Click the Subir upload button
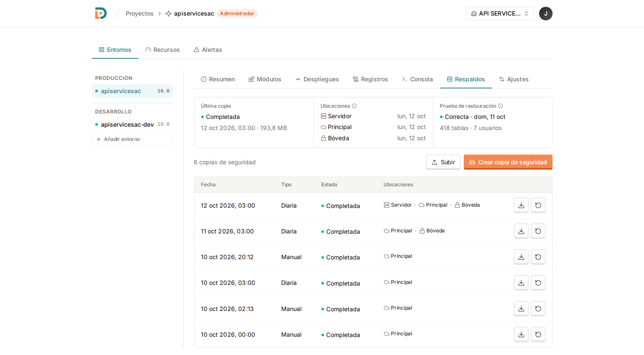 coord(443,162)
